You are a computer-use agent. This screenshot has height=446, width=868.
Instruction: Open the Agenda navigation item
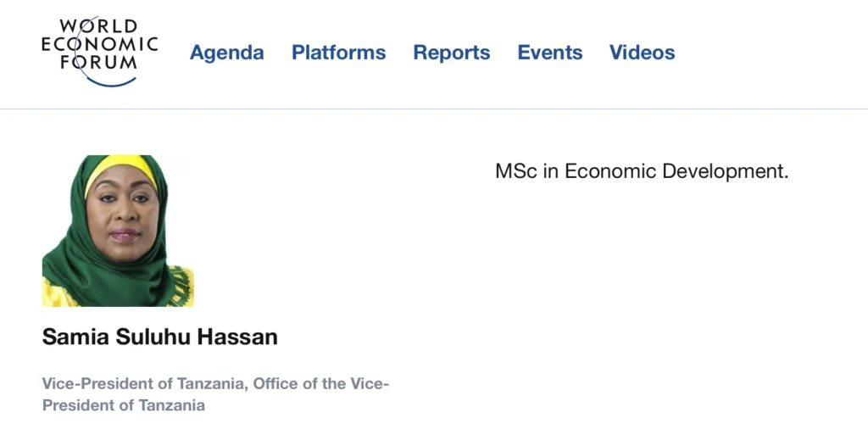(226, 53)
